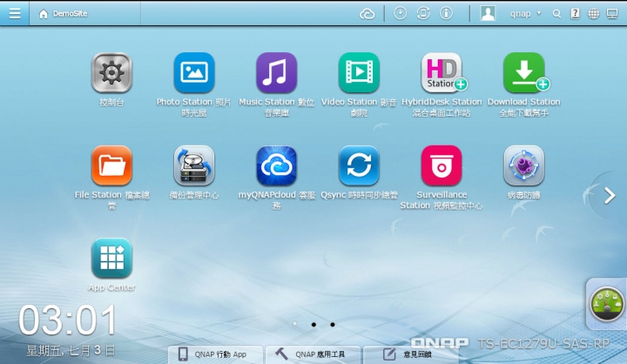Open Qsync app
627x364 pixels.
359,165
